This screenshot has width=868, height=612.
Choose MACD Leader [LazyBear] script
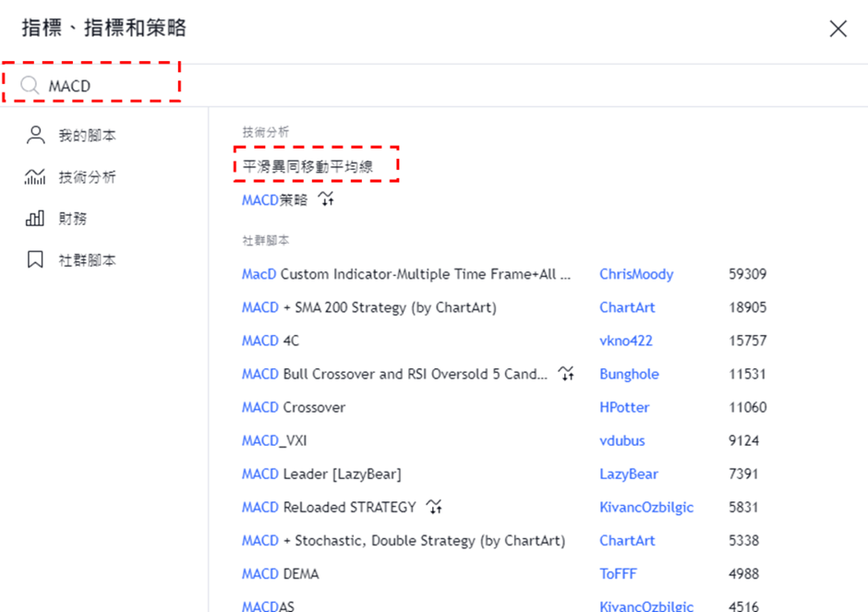point(321,474)
